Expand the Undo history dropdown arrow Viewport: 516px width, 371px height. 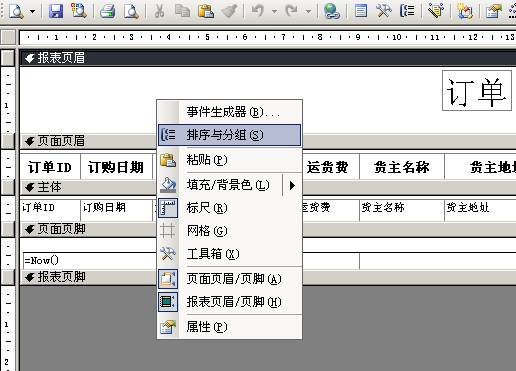[x=274, y=11]
